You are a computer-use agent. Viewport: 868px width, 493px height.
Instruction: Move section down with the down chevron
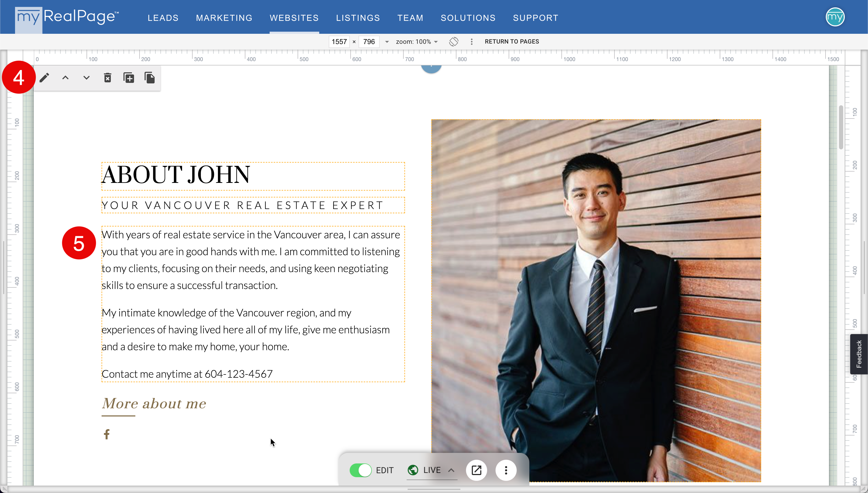pyautogui.click(x=86, y=78)
